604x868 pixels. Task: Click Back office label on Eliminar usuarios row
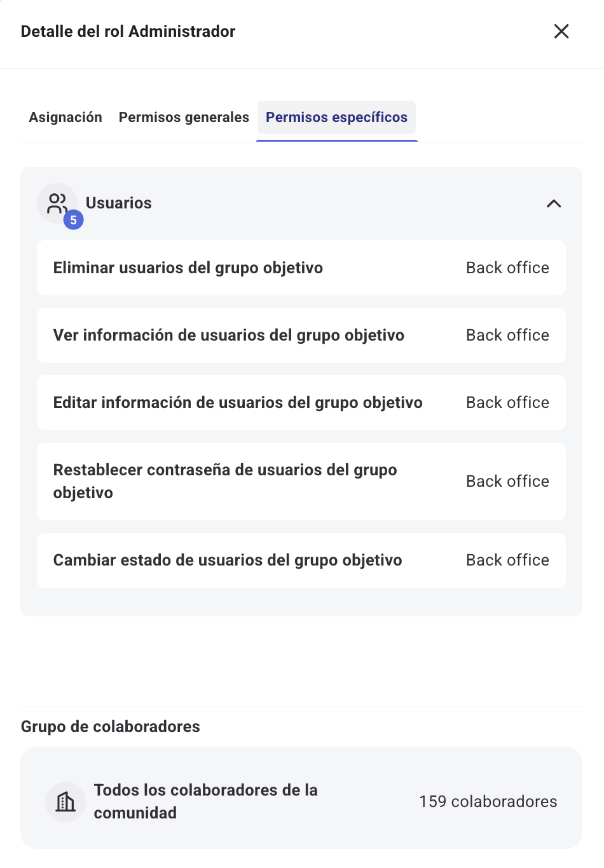pos(507,268)
